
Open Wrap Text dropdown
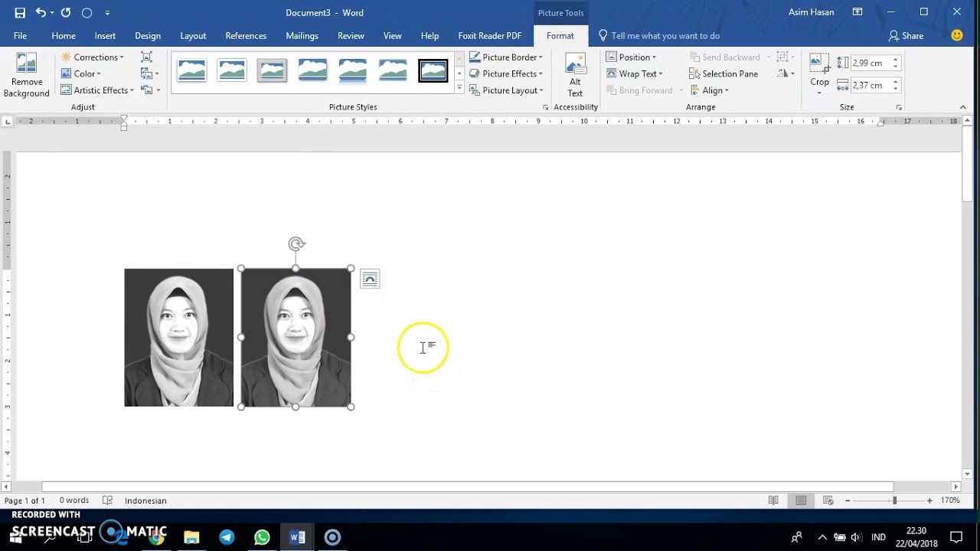click(635, 73)
